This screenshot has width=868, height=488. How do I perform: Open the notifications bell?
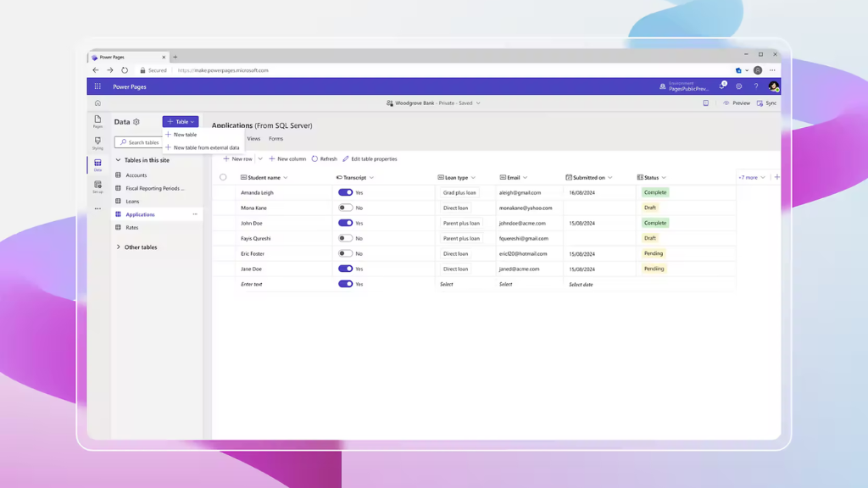[722, 86]
